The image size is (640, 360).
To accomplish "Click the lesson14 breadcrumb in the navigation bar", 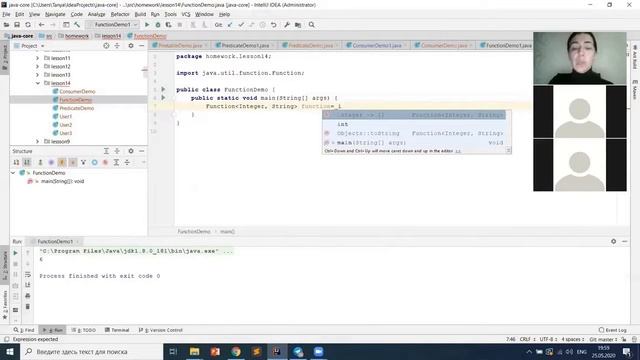I will [x=109, y=36].
